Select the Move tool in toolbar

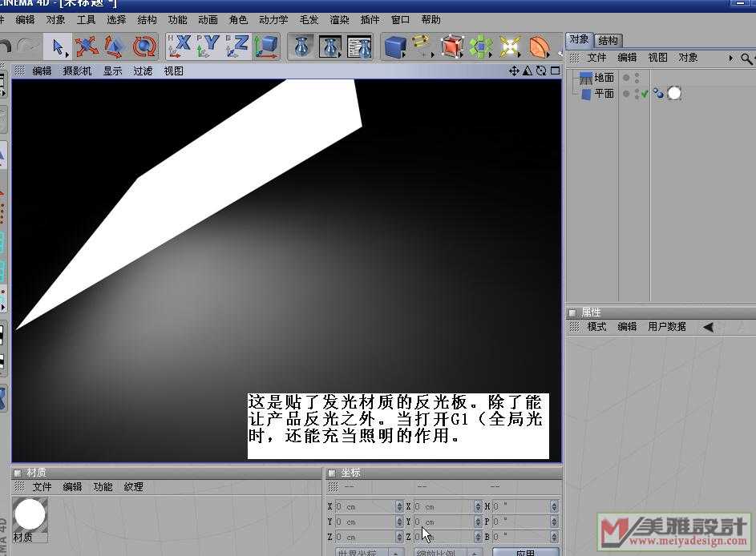tap(87, 46)
